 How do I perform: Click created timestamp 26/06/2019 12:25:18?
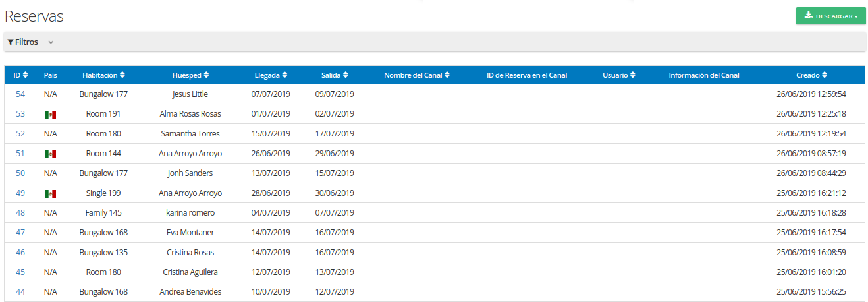click(x=811, y=114)
